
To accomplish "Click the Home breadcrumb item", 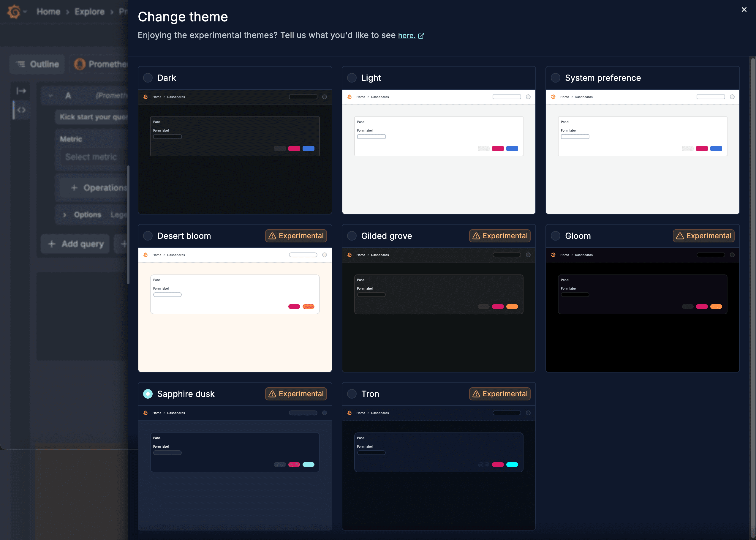I will click(x=48, y=11).
